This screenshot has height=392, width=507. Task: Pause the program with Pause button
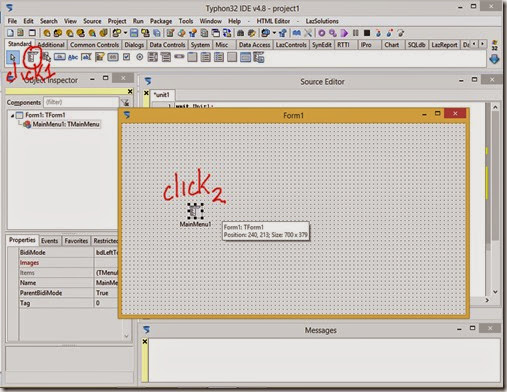[x=356, y=33]
